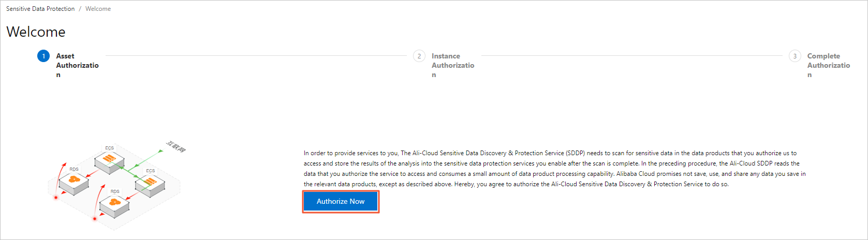Image resolution: width=868 pixels, height=240 pixels.
Task: Click the Instance Authorization step label
Action: coord(452,65)
